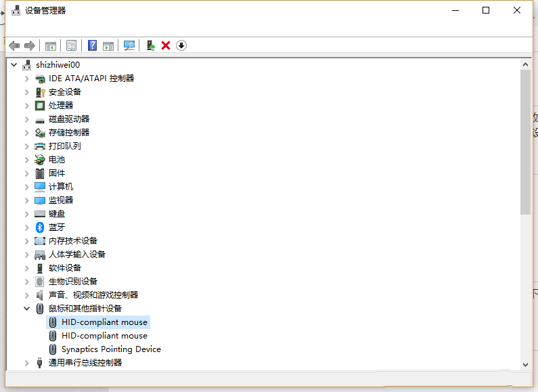Click the 安全设备 key icon
538x392 pixels.
[x=40, y=92]
